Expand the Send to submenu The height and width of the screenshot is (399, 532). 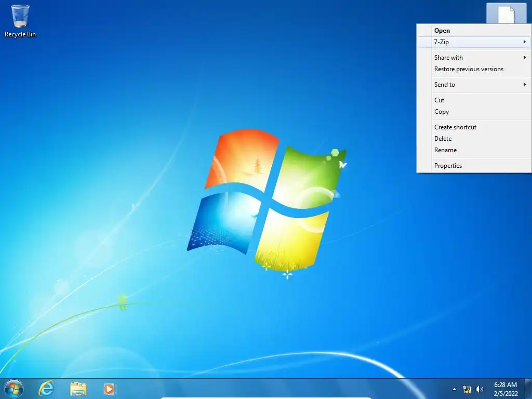[474, 85]
